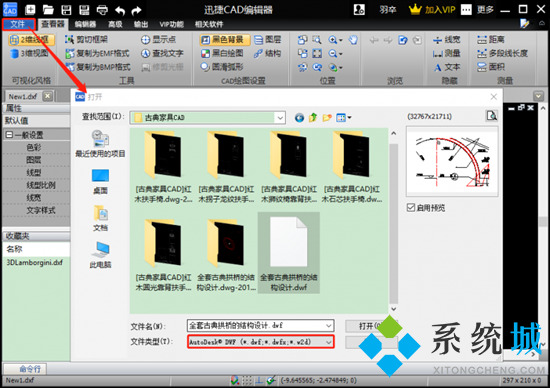This screenshot has height=388, width=550.
Task: Click the 显示点 tool
Action: (x=158, y=39)
